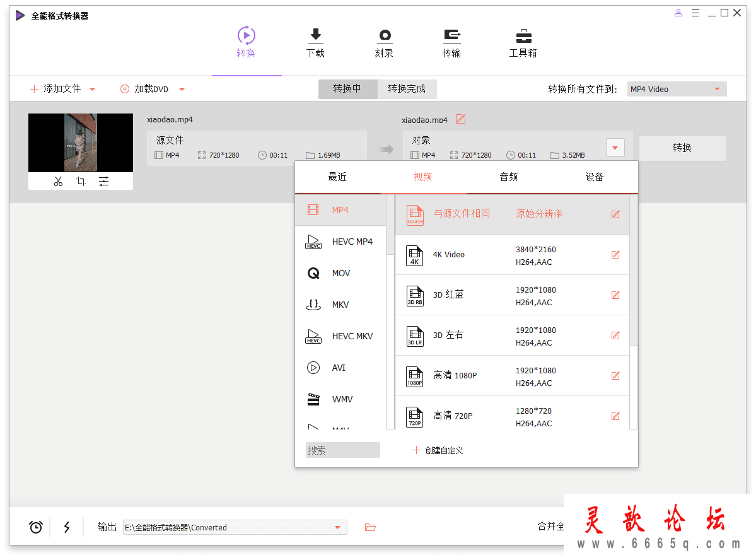The height and width of the screenshot is (560, 756).
Task: Click the source file name xiaodao.mp4
Action: click(x=170, y=120)
